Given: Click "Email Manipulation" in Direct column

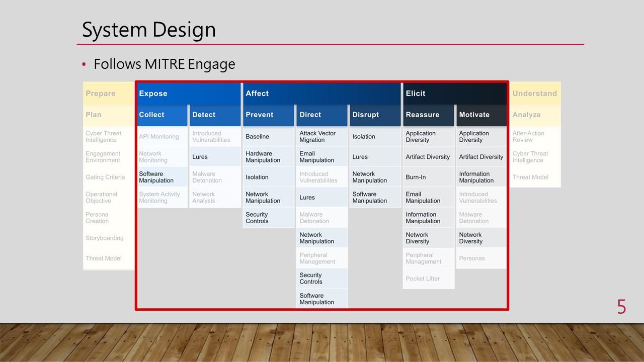Looking at the screenshot, I should 322,157.
